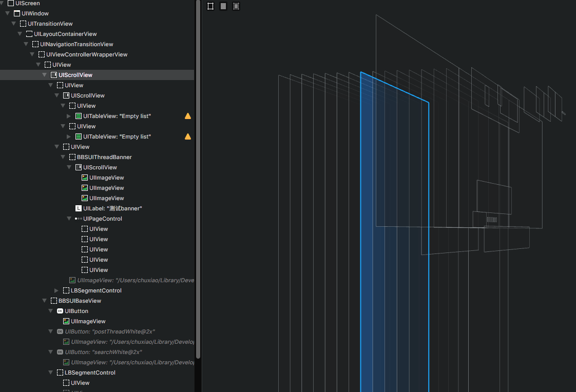Click the UIScreen node icon
Viewport: 576px width, 392px height.
(x=11, y=4)
